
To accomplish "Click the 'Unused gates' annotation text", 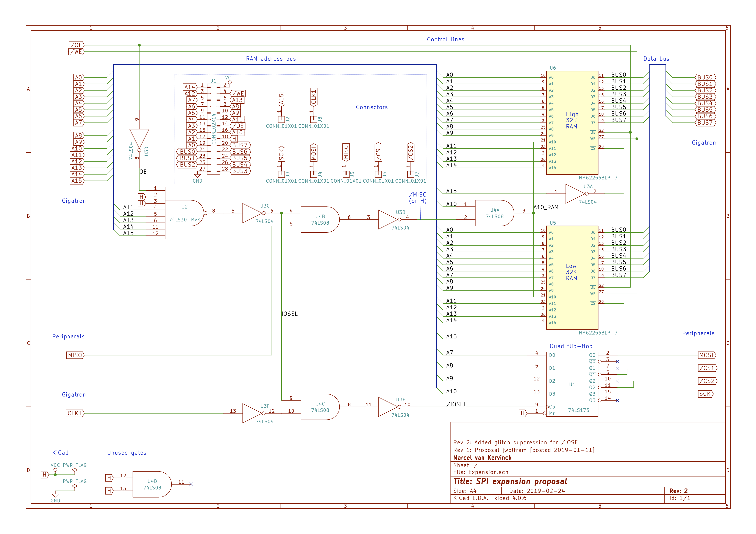I will tap(127, 453).
